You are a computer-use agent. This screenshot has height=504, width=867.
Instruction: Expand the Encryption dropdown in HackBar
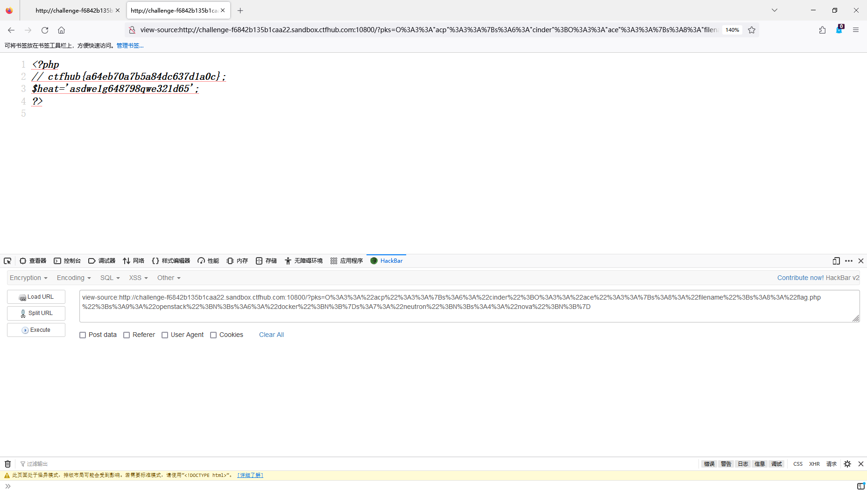pyautogui.click(x=28, y=278)
